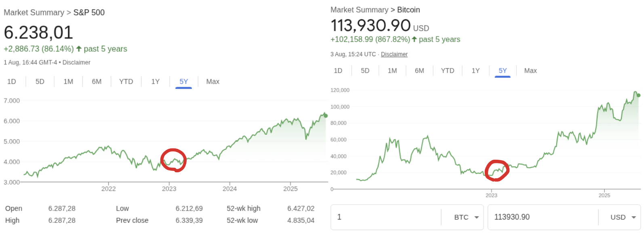Image resolution: width=644 pixels, height=239 pixels.
Task: Select the YTD view for S&P 500
Action: click(126, 81)
